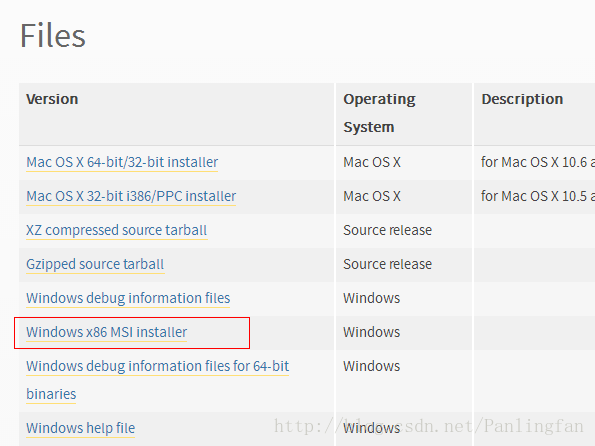Open the Windows help file link
This screenshot has width=595, height=446.
(80, 428)
